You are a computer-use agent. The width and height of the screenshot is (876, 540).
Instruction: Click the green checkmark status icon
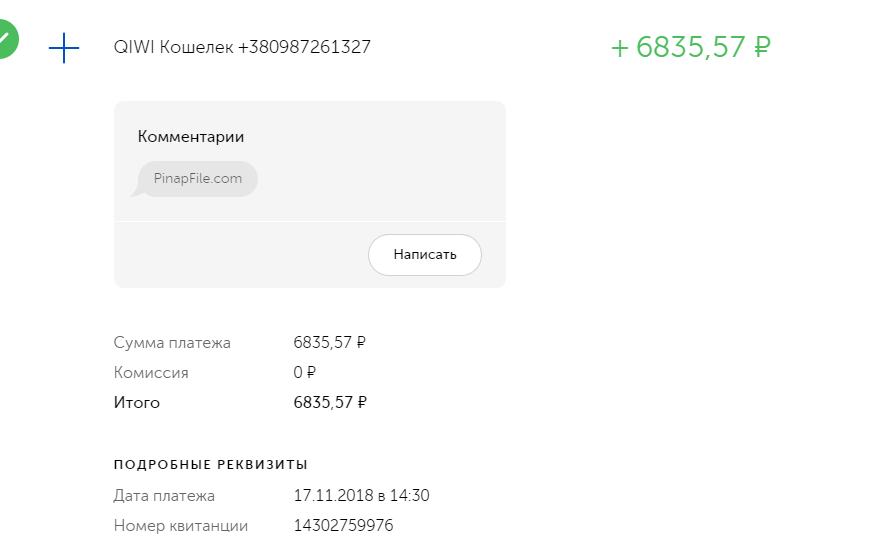pos(6,41)
